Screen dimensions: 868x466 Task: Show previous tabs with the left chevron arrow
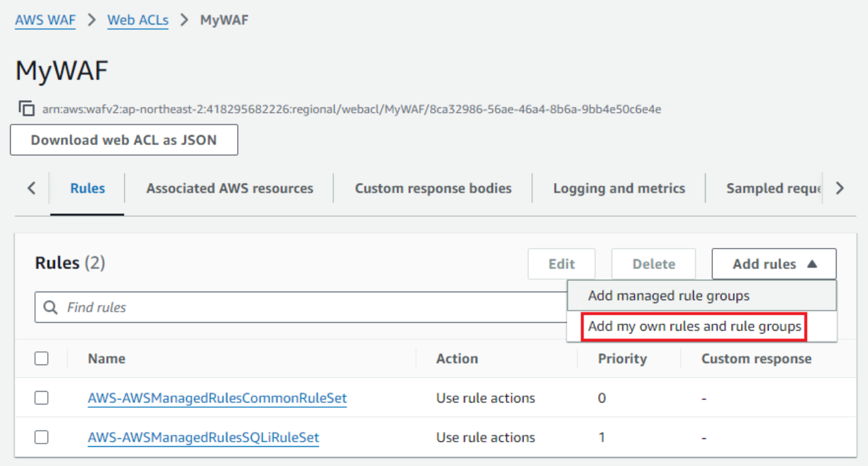31,188
